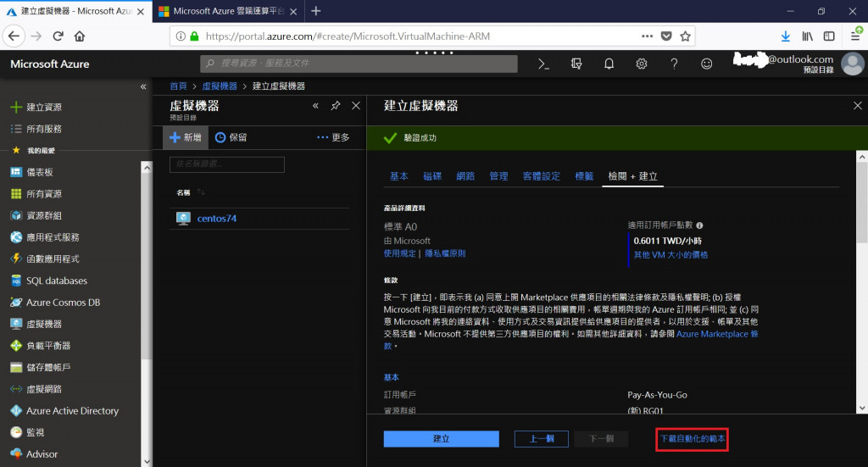Click the 基本 section heading link
Image resolution: width=868 pixels, height=467 pixels.
392,377
